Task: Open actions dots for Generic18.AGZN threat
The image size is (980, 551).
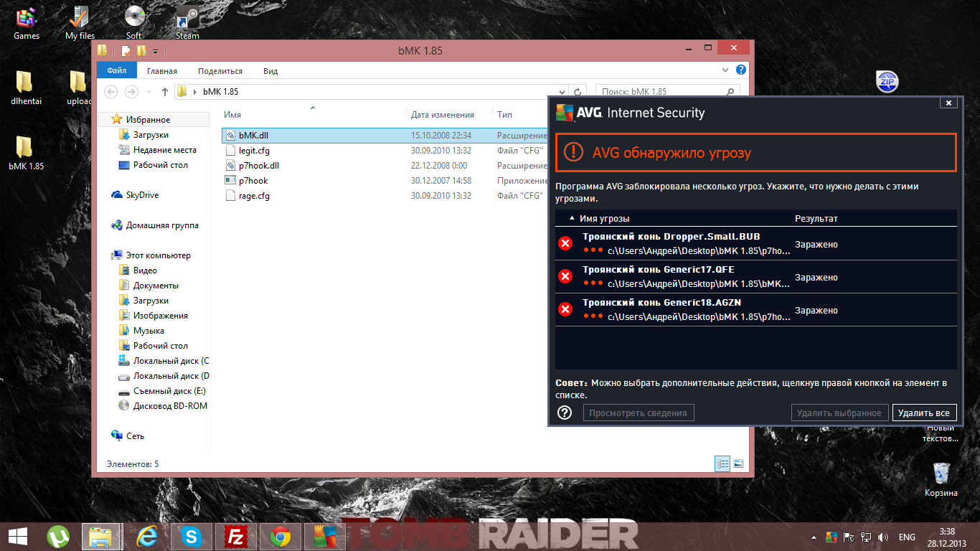Action: click(593, 316)
